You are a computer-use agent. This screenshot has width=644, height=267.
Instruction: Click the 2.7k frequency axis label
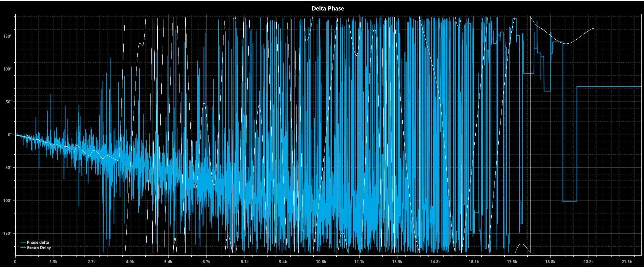[92, 262]
